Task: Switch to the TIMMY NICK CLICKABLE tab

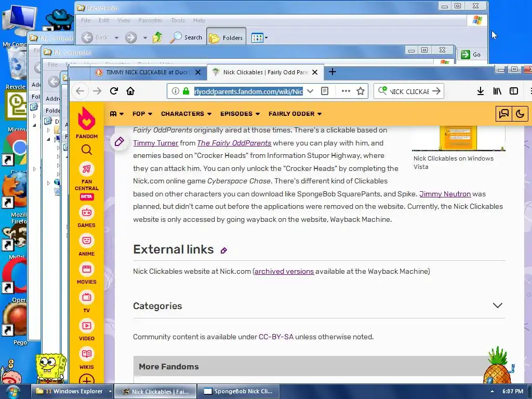Action: 148,72
